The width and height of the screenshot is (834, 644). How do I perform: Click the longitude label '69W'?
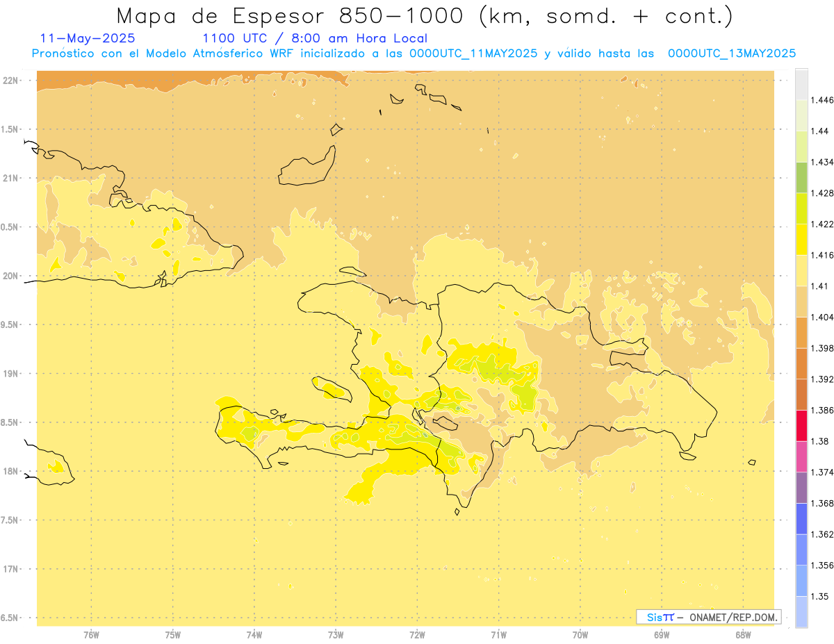[x=662, y=635]
